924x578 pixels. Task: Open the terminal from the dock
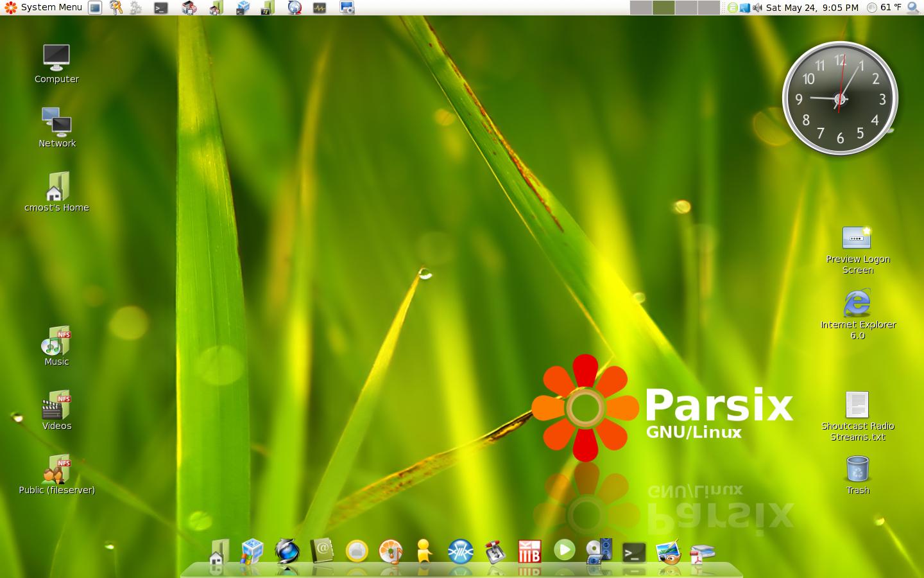coord(634,552)
